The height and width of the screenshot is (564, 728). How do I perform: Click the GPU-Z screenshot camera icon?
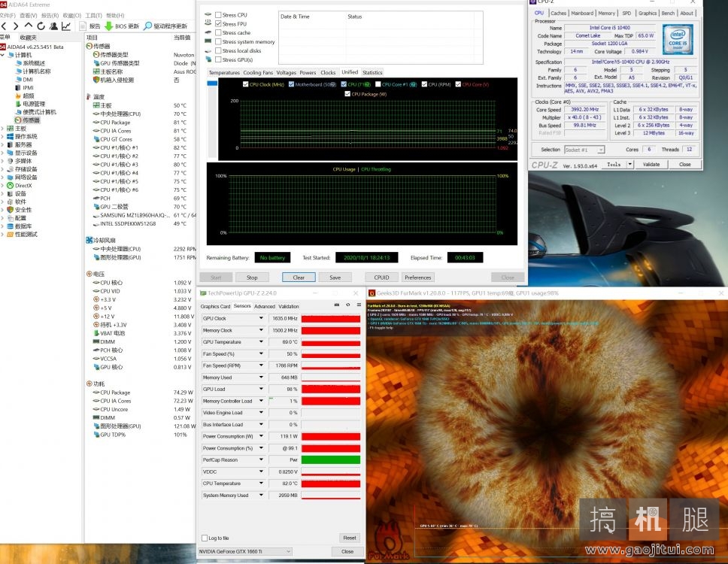click(x=337, y=305)
